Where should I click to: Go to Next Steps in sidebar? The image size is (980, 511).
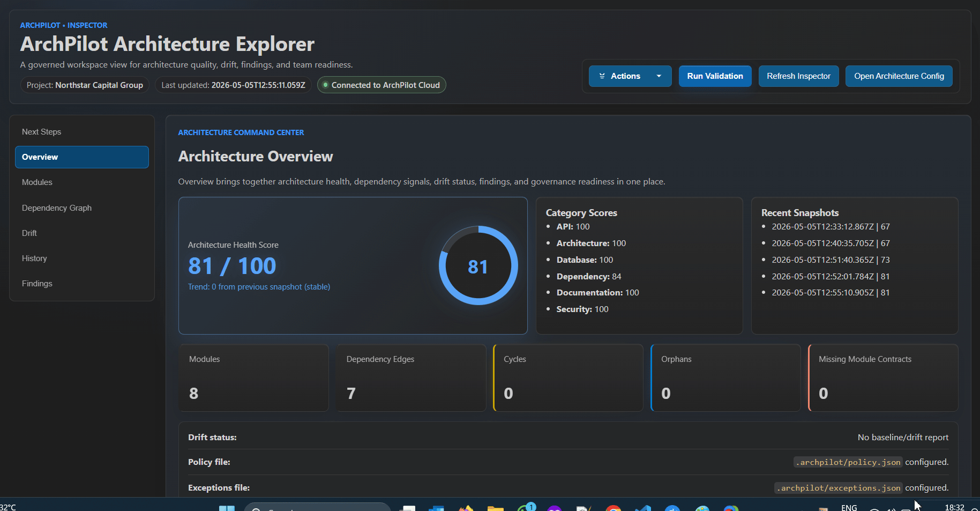click(82, 132)
